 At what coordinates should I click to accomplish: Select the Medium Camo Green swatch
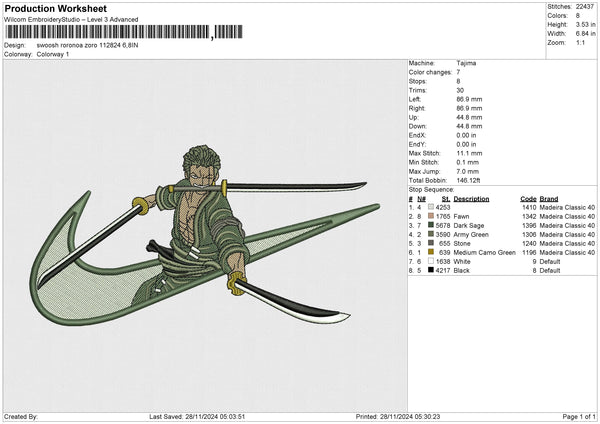(x=431, y=252)
